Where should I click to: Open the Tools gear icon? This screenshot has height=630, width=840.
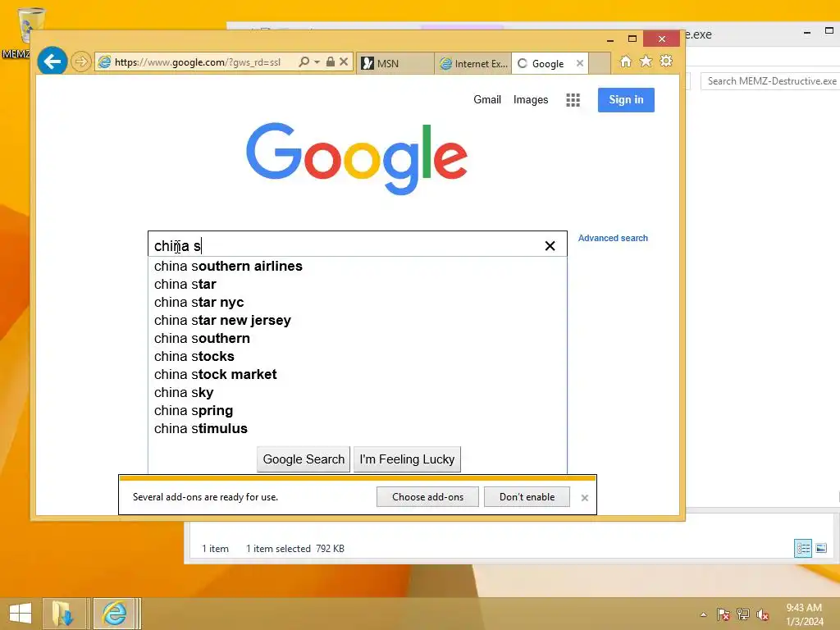[x=666, y=61]
